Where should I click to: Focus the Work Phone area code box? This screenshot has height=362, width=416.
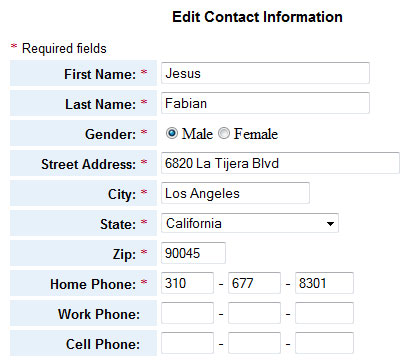pos(187,313)
